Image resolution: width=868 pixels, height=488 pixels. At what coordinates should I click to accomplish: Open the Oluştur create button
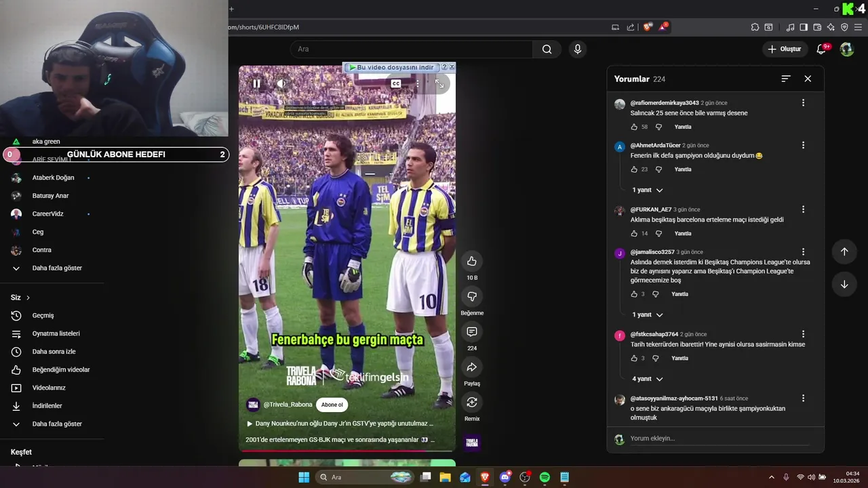pos(785,49)
